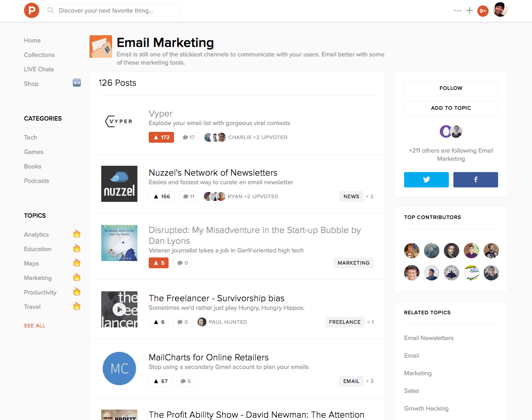Viewport: 532px width, 420px height.
Task: Open the user profile avatar in header
Action: pyautogui.click(x=500, y=10)
